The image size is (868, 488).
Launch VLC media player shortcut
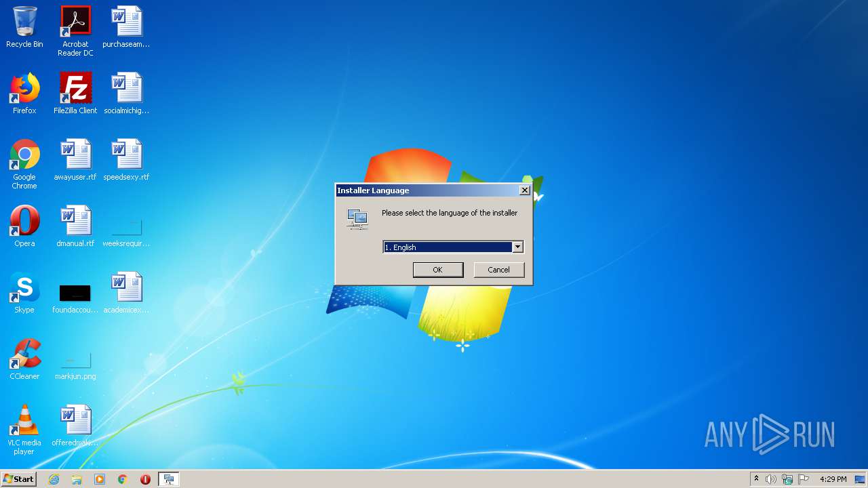tap(24, 430)
